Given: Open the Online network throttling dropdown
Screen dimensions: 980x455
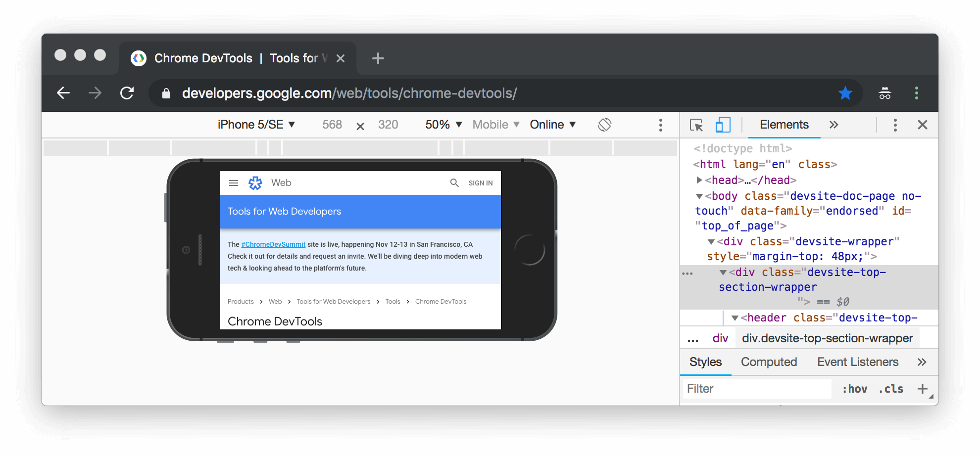Looking at the screenshot, I should pos(552,125).
